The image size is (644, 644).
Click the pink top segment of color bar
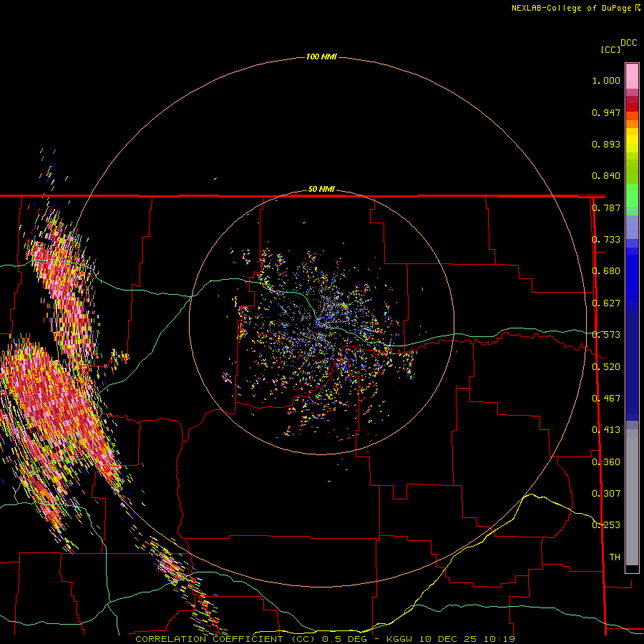pyautogui.click(x=632, y=77)
